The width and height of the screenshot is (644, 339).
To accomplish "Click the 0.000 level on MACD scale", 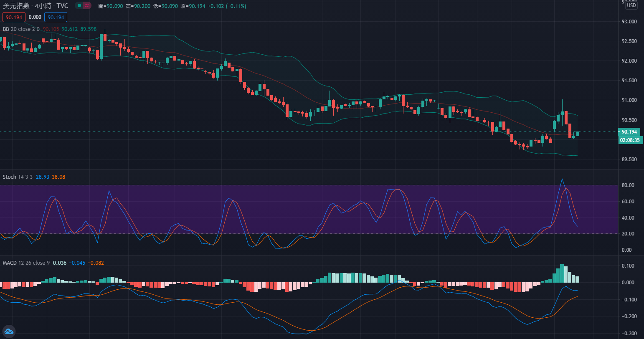I will point(628,283).
